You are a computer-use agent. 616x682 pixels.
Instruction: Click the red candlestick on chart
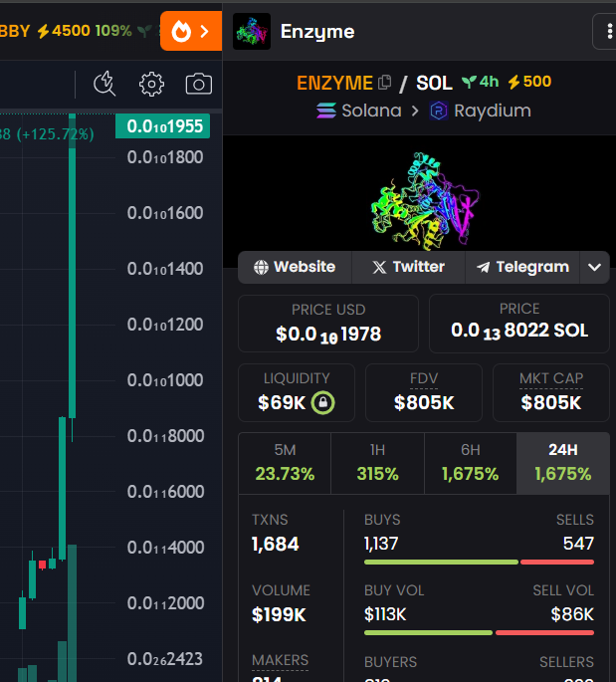42,565
